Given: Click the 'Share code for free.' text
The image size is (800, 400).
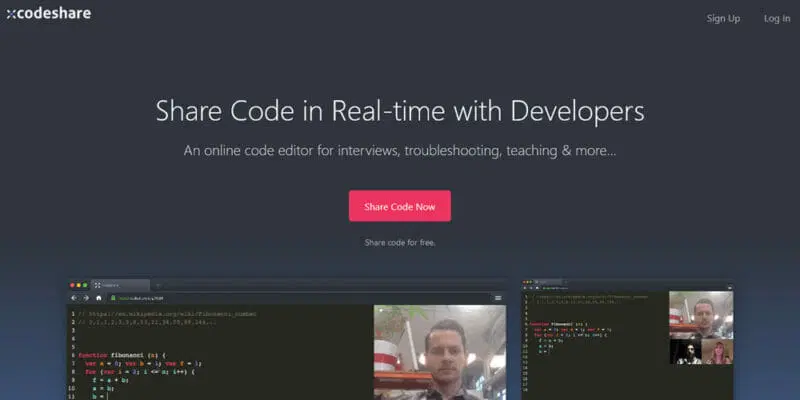Looking at the screenshot, I should [400, 242].
